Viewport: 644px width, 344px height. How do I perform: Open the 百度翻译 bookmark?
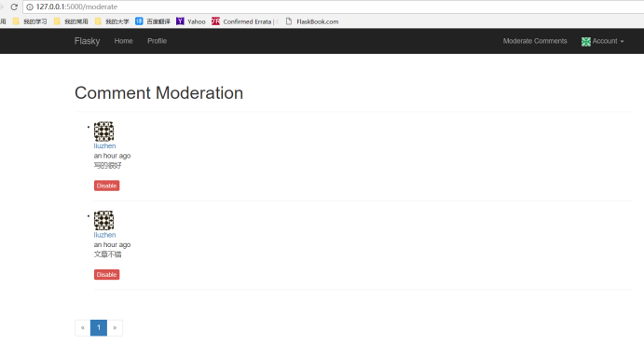tap(152, 21)
